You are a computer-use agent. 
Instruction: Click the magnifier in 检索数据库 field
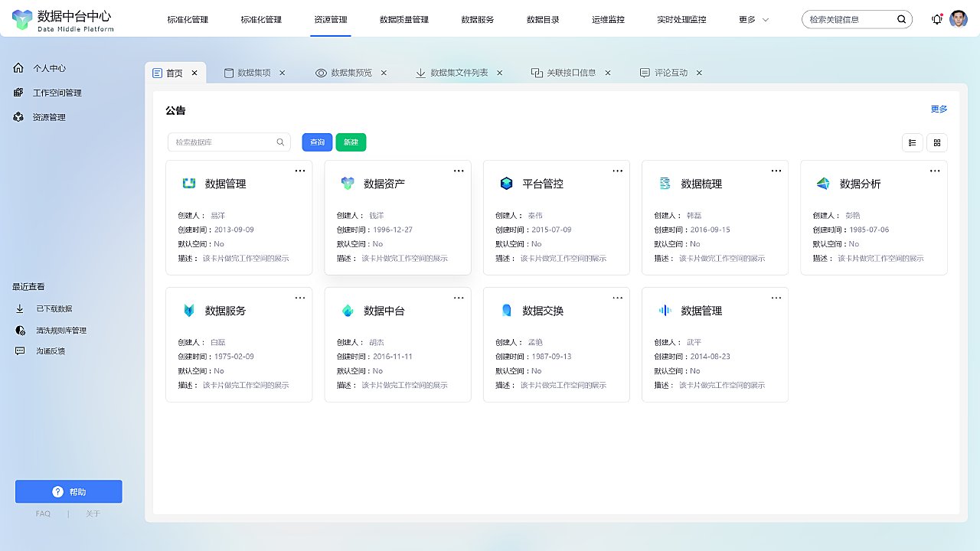pos(281,142)
